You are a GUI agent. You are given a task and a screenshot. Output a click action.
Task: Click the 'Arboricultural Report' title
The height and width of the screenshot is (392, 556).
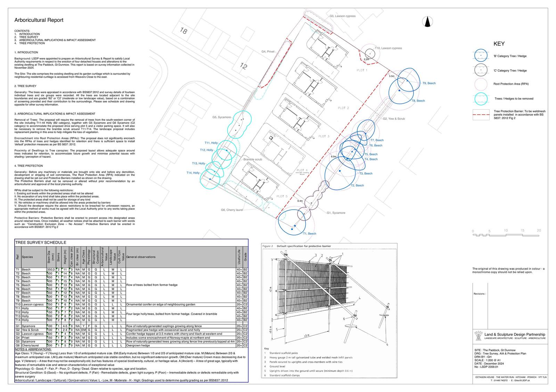coord(39,20)
